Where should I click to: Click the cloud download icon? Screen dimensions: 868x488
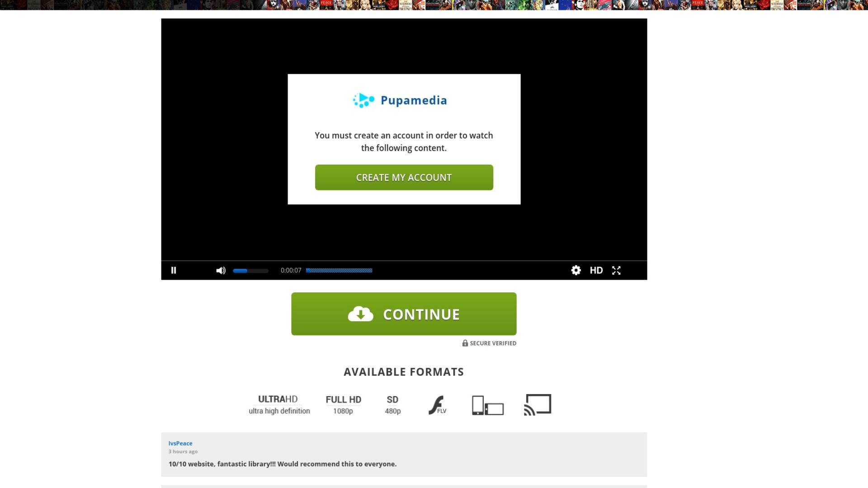(360, 314)
